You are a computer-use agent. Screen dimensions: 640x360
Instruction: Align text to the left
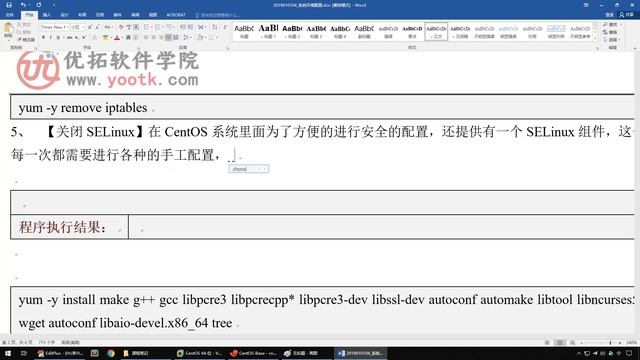coord(146,38)
